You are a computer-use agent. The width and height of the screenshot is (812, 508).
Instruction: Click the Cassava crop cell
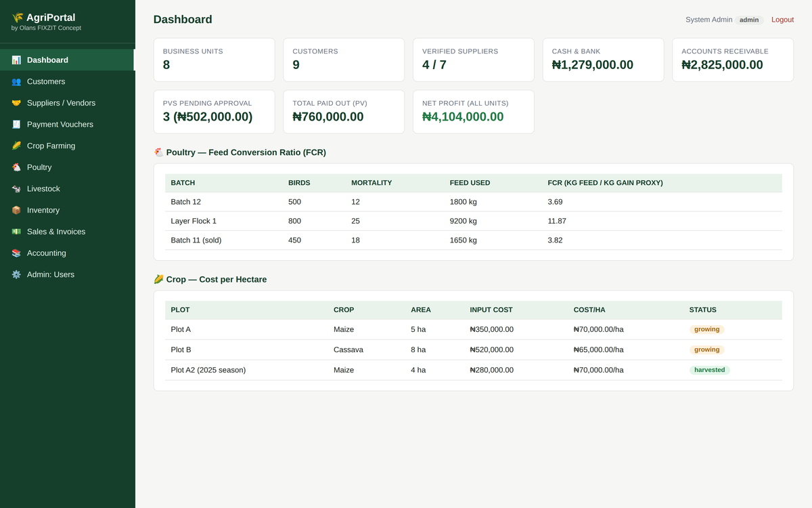[x=348, y=350]
